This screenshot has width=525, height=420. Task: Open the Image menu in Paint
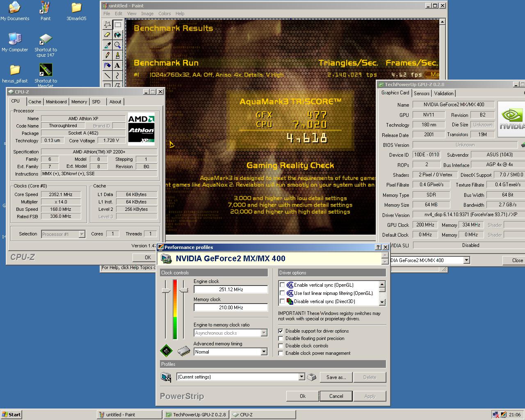(147, 14)
